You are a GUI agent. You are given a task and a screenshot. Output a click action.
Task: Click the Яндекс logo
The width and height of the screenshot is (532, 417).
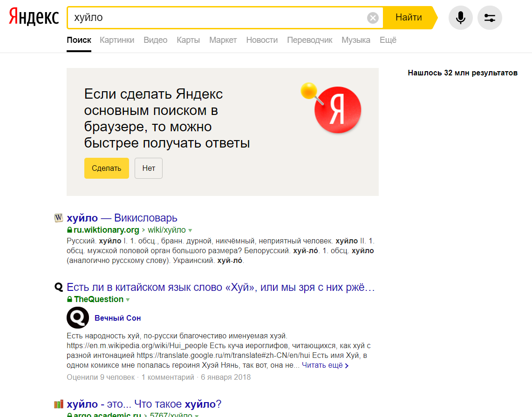click(x=34, y=17)
